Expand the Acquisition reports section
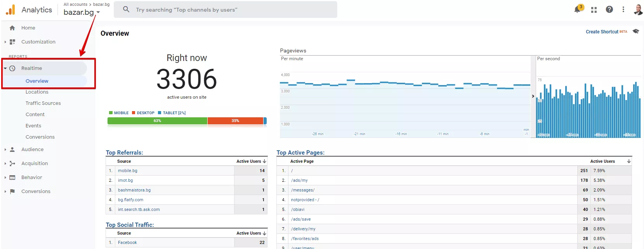The width and height of the screenshot is (644, 249). (35, 164)
